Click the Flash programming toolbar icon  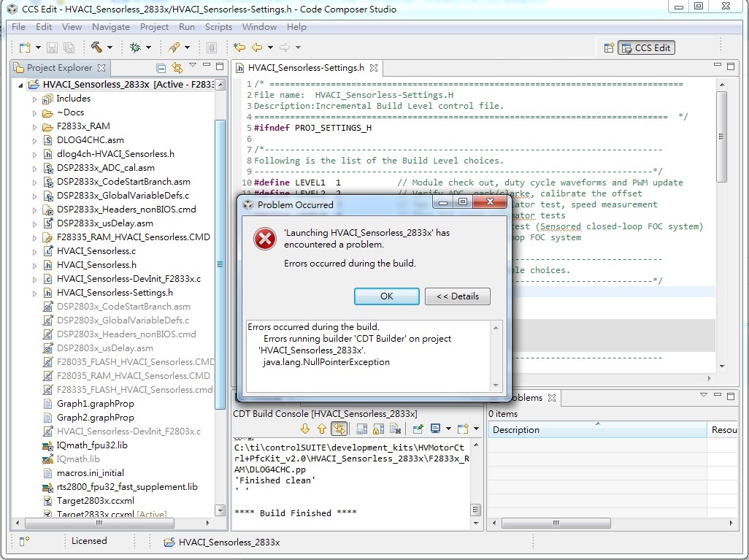pos(173,47)
